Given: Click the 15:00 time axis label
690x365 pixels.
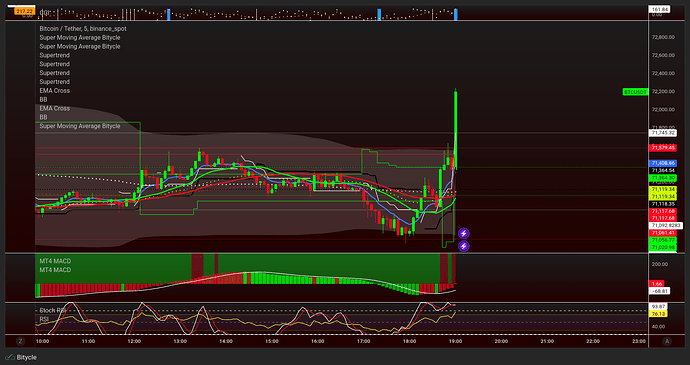Looking at the screenshot, I should point(272,341).
